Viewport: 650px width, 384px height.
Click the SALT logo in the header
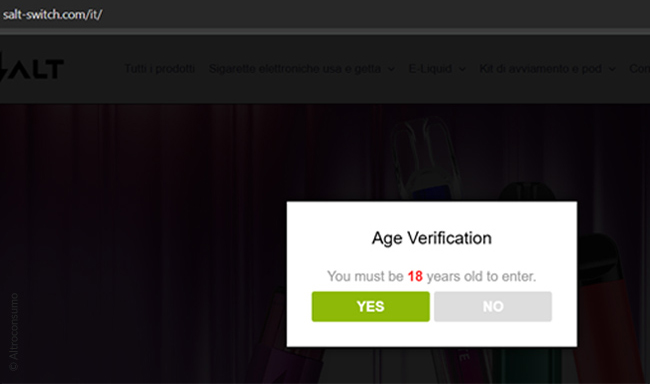point(32,67)
